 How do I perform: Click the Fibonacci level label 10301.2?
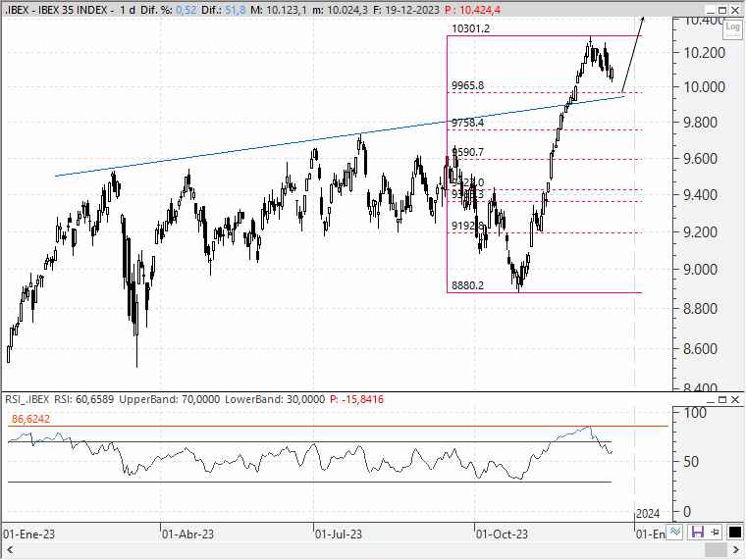(470, 28)
